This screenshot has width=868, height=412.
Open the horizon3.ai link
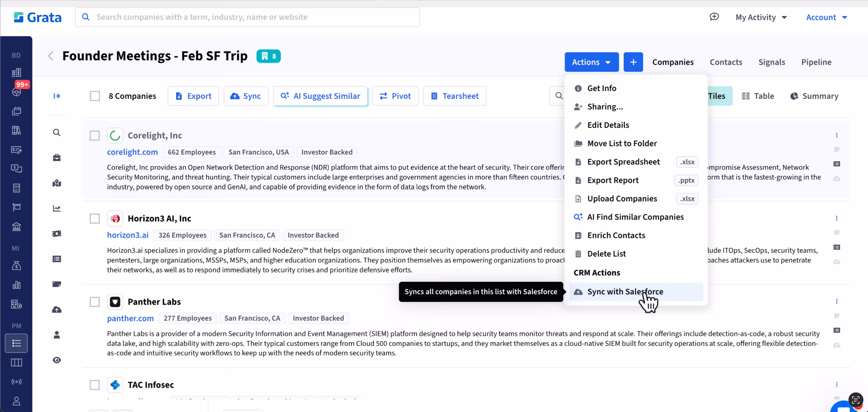point(128,235)
